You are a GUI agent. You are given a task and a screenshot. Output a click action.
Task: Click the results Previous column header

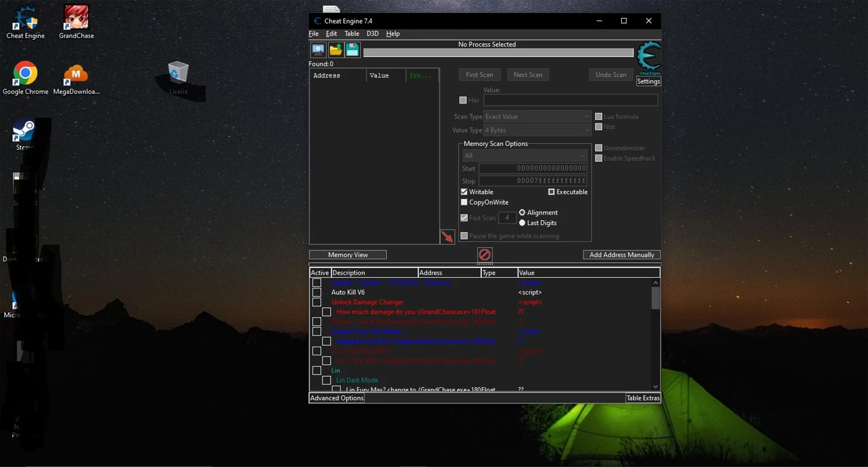422,76
